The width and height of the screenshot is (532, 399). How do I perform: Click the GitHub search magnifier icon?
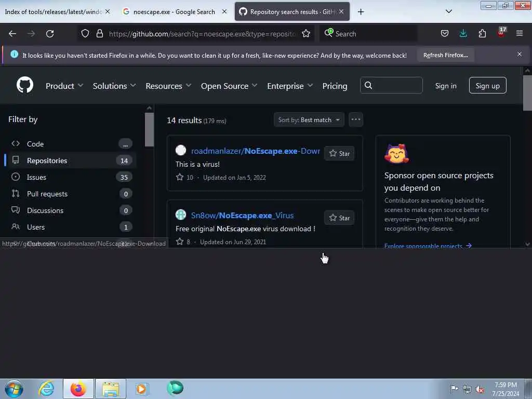click(368, 85)
